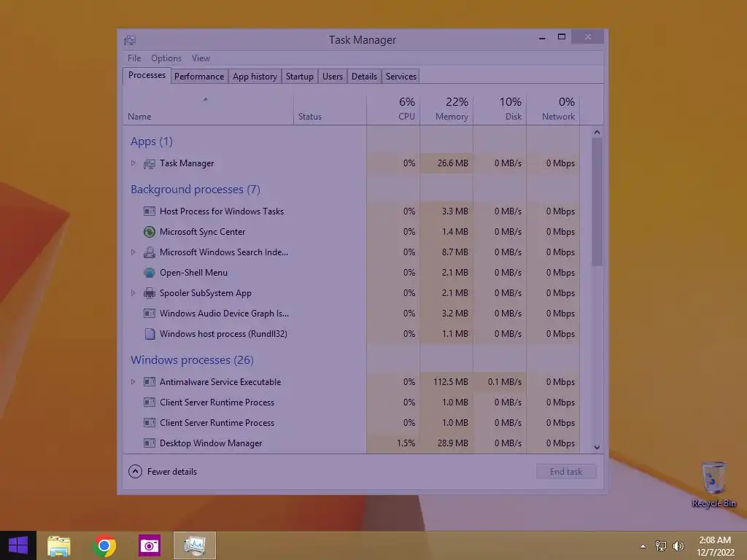Sort by the Network column header
The image size is (747, 560).
click(x=553, y=109)
